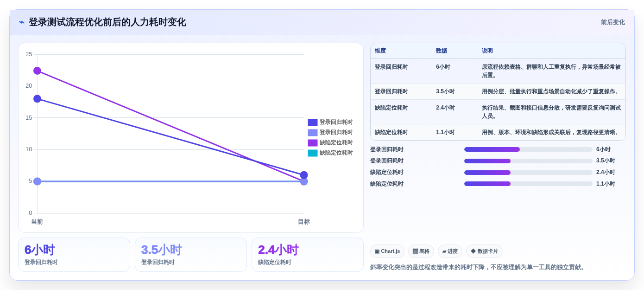Click the 1.1小时 table cell
644x290 pixels.
point(445,132)
